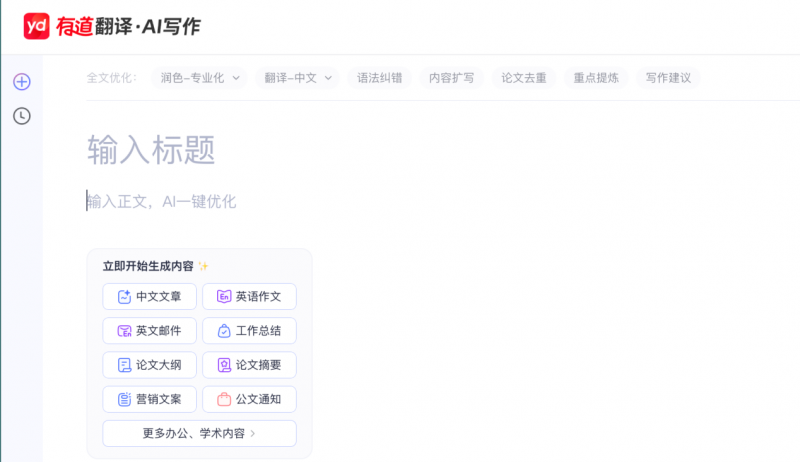
Task: Expand the 润色-专业化 dropdown
Action: (x=199, y=78)
